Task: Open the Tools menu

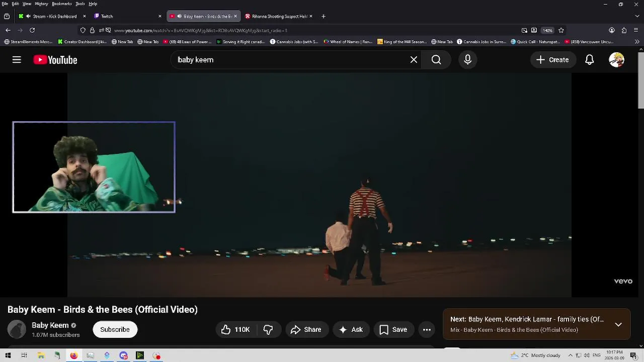Action: (x=80, y=4)
